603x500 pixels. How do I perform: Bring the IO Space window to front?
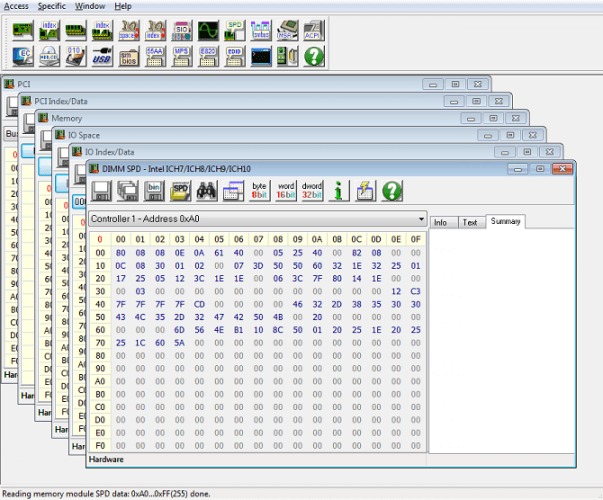tap(200, 134)
